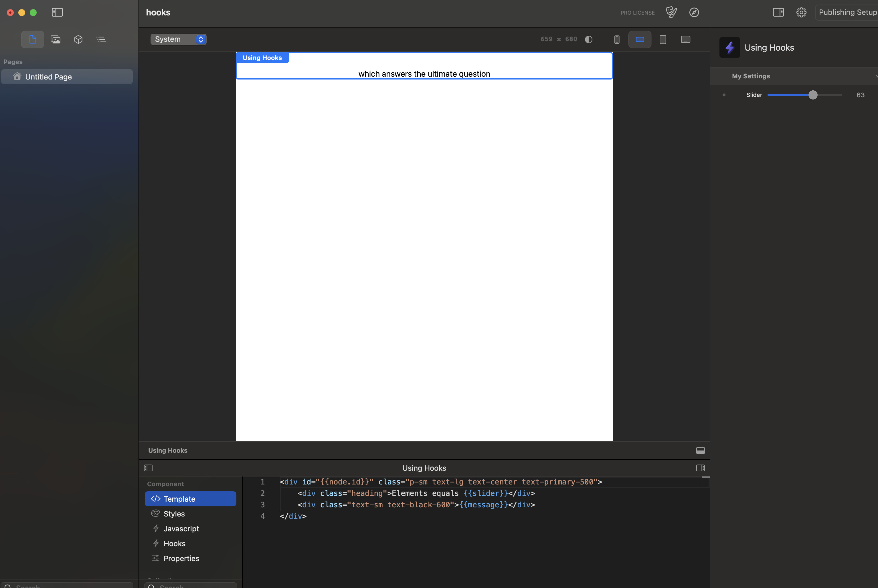The width and height of the screenshot is (878, 588).
Task: Open the components cube tab icon
Action: [x=78, y=39]
